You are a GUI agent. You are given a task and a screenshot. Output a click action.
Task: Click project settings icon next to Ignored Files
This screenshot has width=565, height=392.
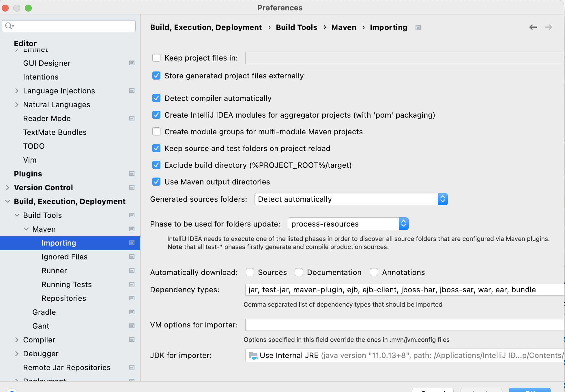(132, 257)
